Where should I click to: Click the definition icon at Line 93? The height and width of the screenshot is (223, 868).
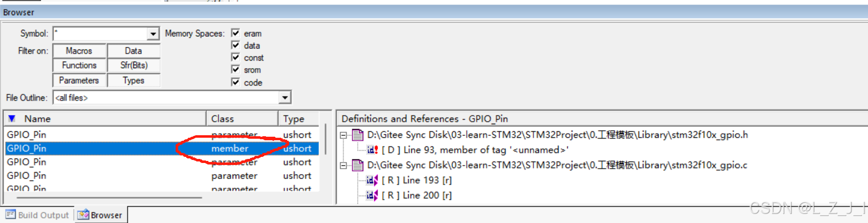pyautogui.click(x=372, y=150)
